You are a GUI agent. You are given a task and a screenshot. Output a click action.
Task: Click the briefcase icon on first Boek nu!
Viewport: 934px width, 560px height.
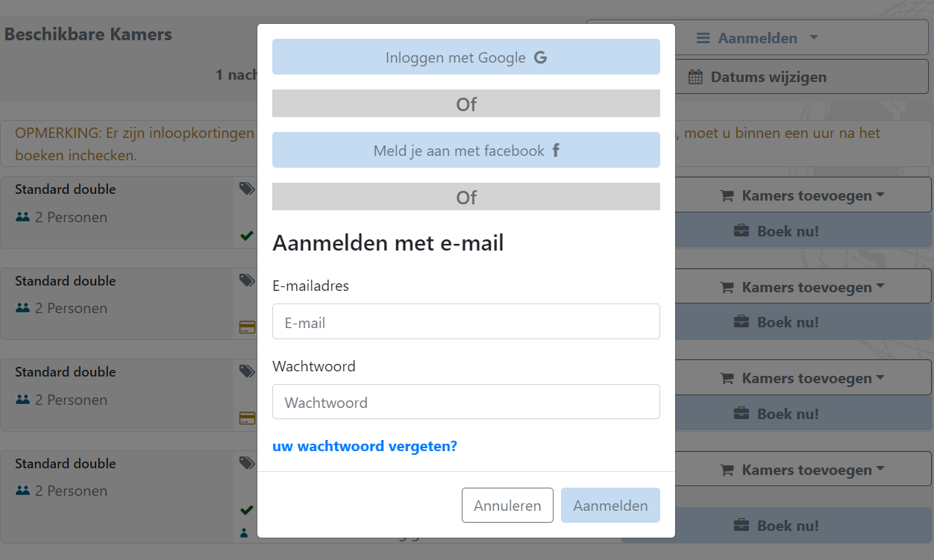coord(742,231)
